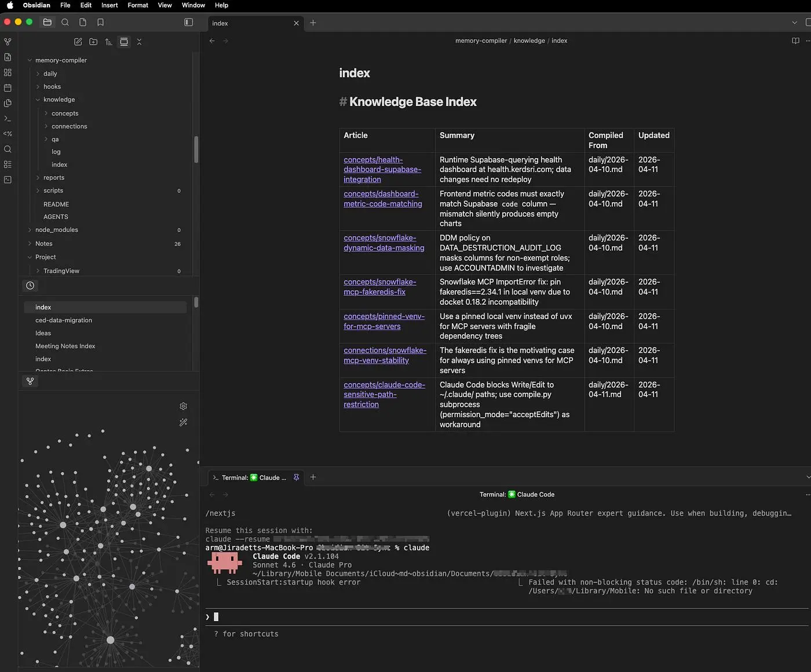
Task: Click the local graph panel tab icon
Action: [30, 381]
